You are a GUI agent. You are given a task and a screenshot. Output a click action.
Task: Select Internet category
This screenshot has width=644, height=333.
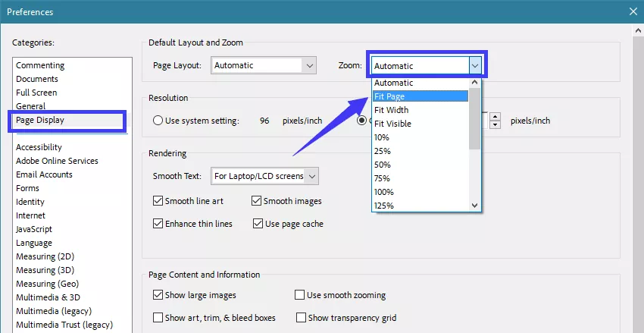(31, 215)
